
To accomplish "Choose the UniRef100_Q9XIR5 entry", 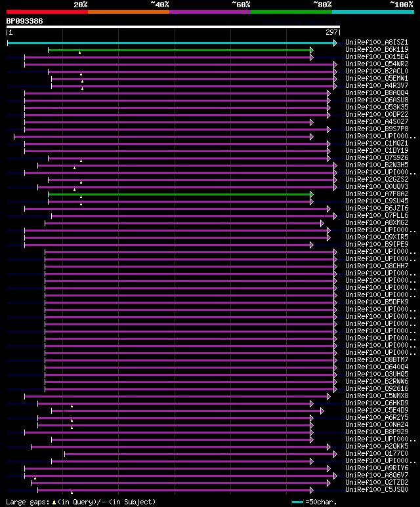I will [377, 237].
